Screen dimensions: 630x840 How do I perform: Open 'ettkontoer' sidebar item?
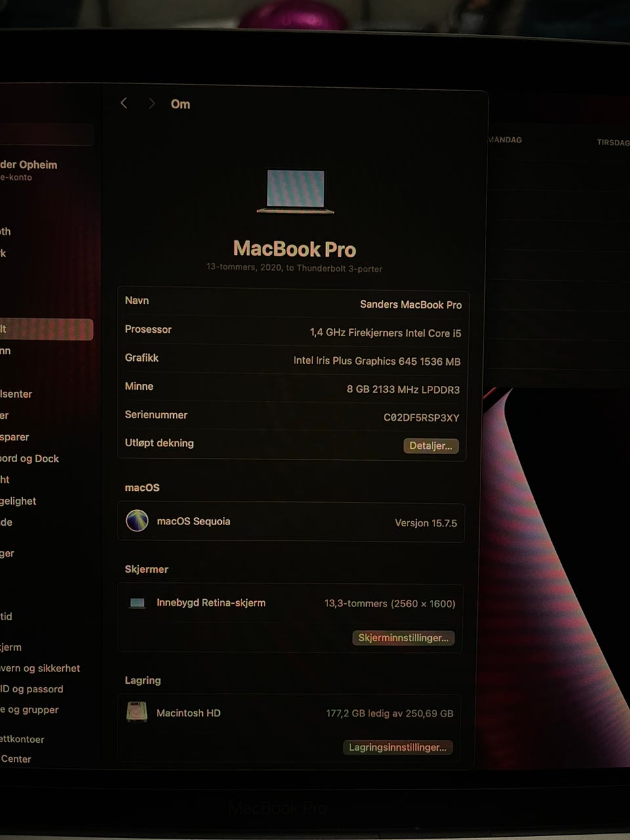(x=22, y=739)
